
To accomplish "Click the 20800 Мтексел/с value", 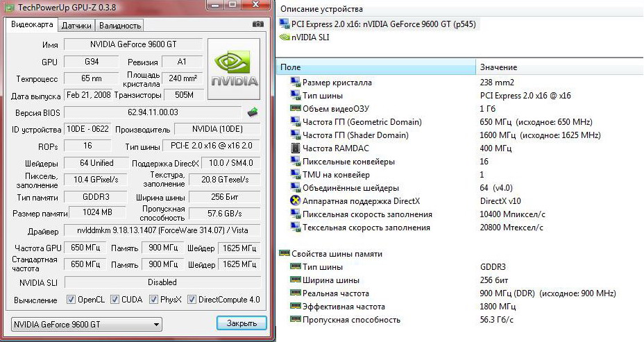I will tap(511, 228).
